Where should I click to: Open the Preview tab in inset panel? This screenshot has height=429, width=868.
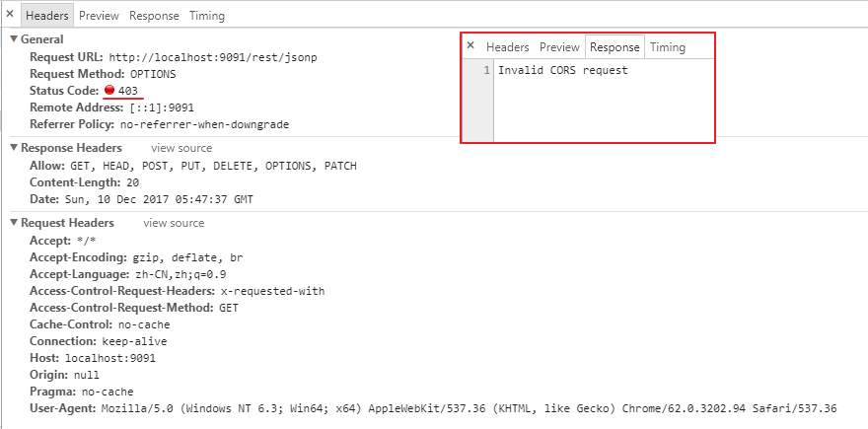coord(559,47)
